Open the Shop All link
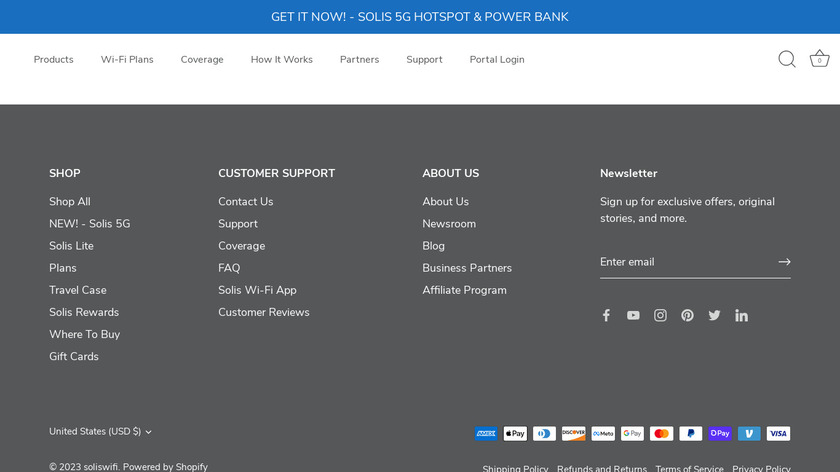 coord(70,201)
